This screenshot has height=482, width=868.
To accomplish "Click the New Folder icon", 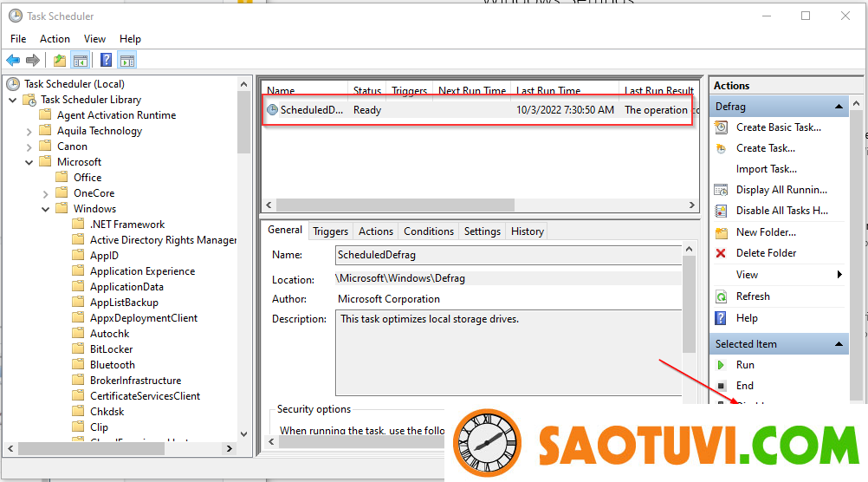I will click(721, 232).
